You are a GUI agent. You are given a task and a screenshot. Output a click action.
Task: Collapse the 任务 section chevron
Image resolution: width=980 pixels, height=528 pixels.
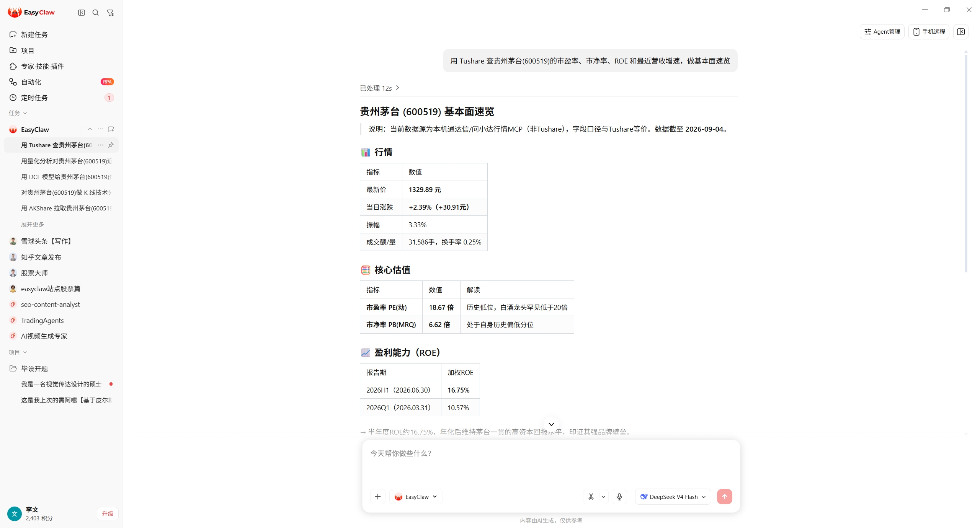point(25,113)
